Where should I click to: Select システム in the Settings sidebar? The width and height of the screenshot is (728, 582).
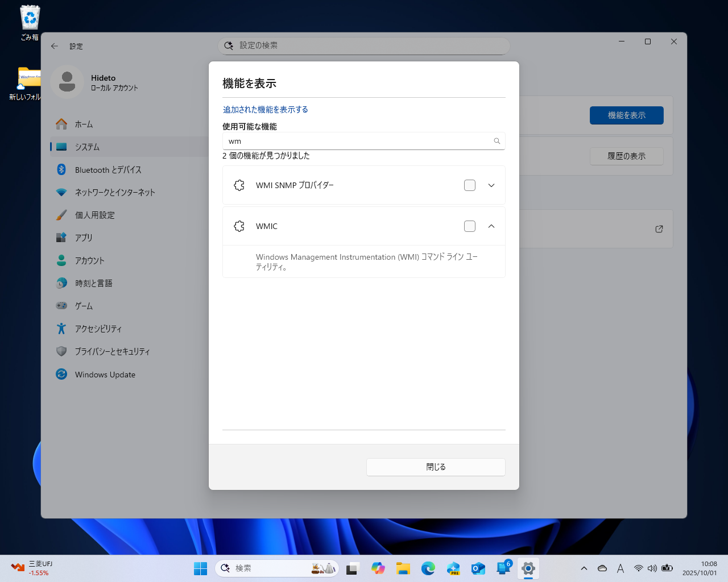129,147
